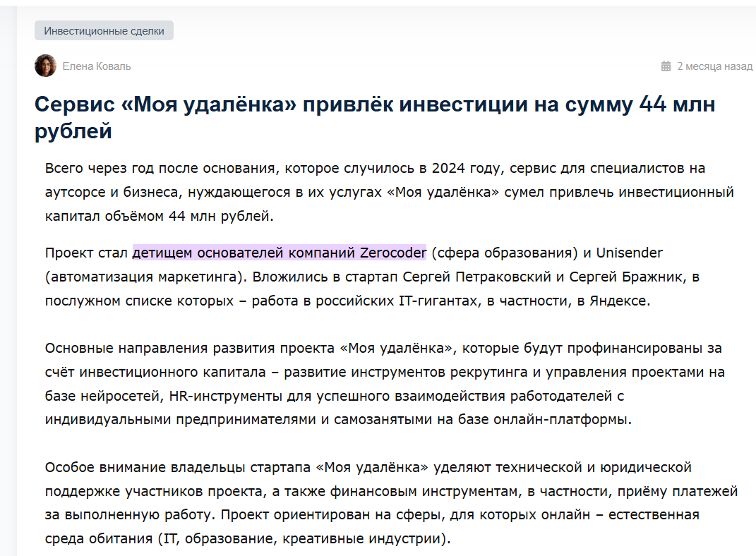
Task: Click 'среда обитания (IT, образование, креативные индустрии)'
Action: tap(248, 538)
